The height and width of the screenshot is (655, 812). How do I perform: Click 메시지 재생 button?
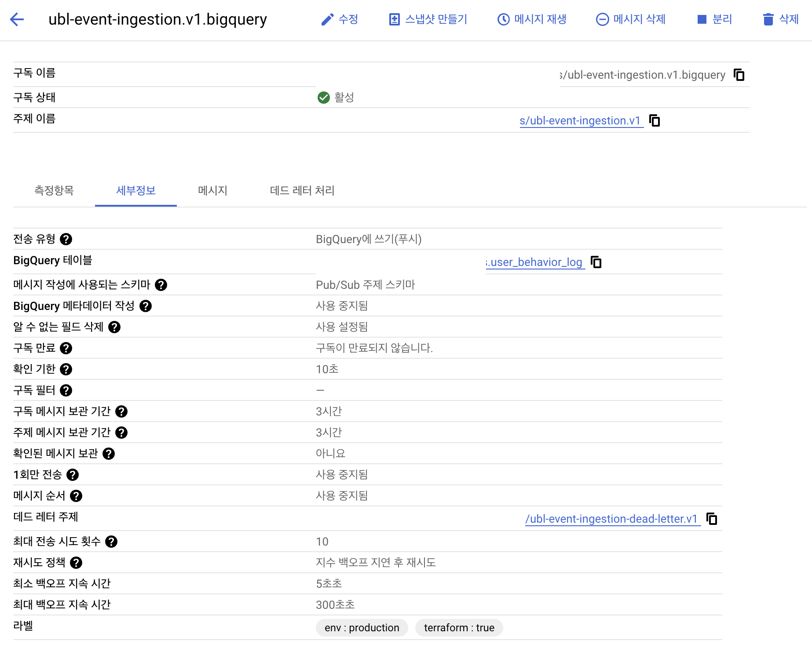tap(532, 19)
